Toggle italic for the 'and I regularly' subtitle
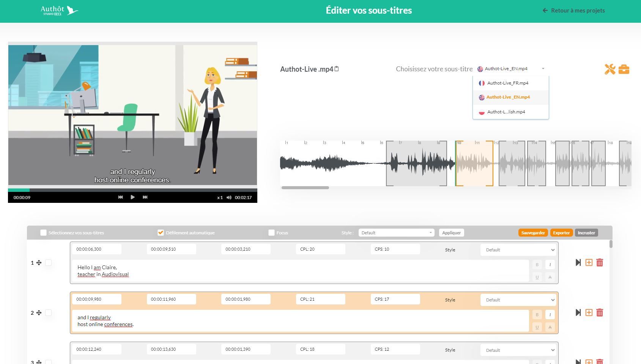This screenshot has height=364, width=641. coord(550,315)
